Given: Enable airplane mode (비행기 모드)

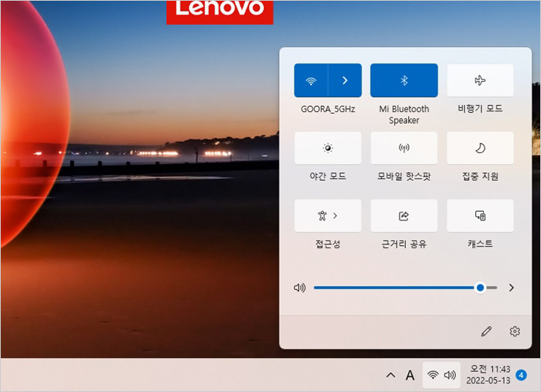Looking at the screenshot, I should tap(480, 80).
